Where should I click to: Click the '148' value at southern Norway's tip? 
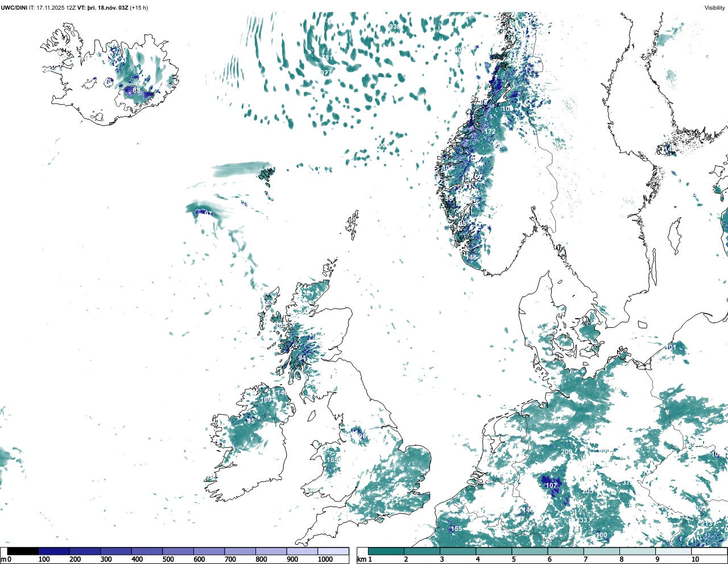point(471,257)
